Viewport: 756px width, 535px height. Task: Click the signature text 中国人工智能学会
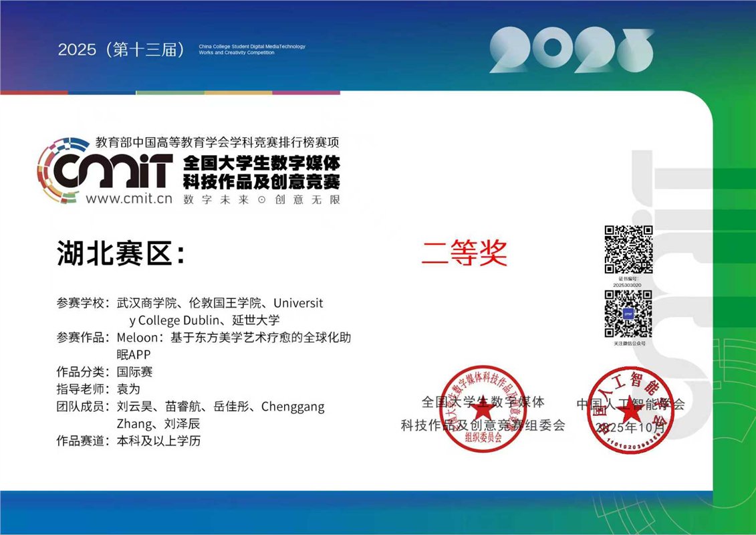[x=630, y=405]
